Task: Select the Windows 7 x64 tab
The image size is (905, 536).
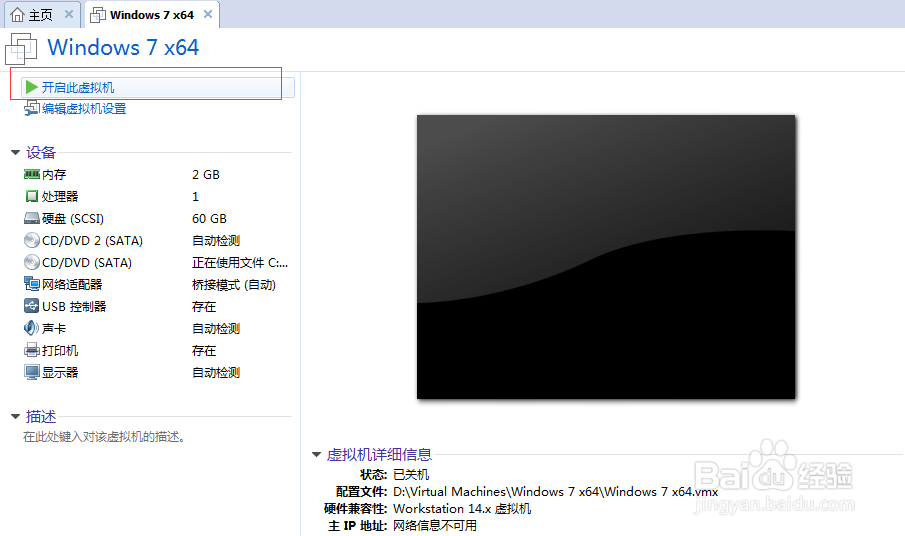Action: tap(152, 14)
